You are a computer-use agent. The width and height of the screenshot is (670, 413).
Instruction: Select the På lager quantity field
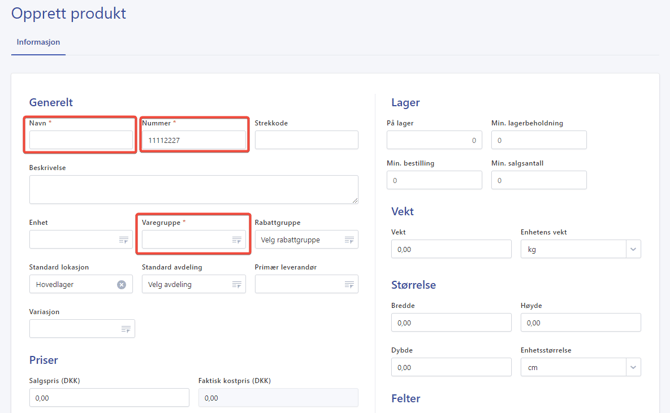pyautogui.click(x=434, y=140)
